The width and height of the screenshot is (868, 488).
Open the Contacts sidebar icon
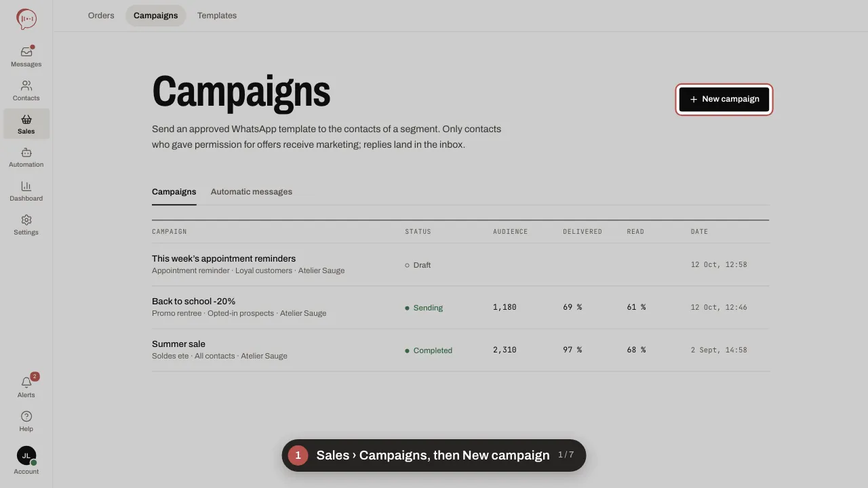(26, 85)
